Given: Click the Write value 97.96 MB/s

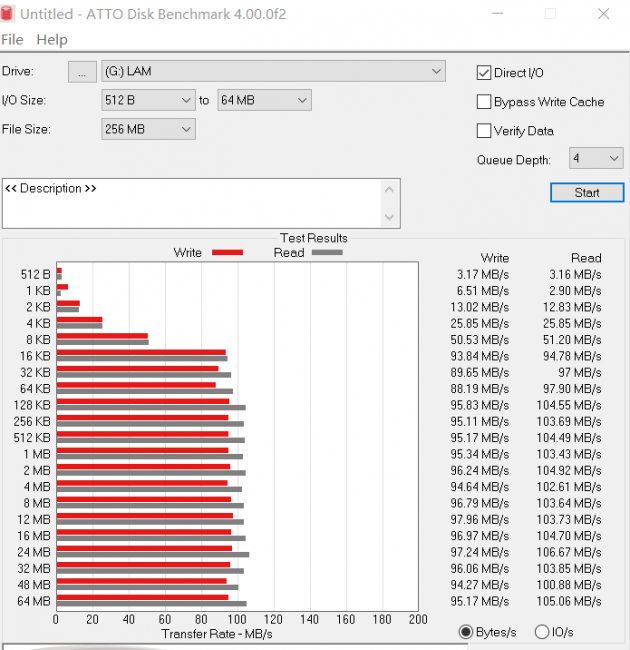Looking at the screenshot, I should [480, 519].
